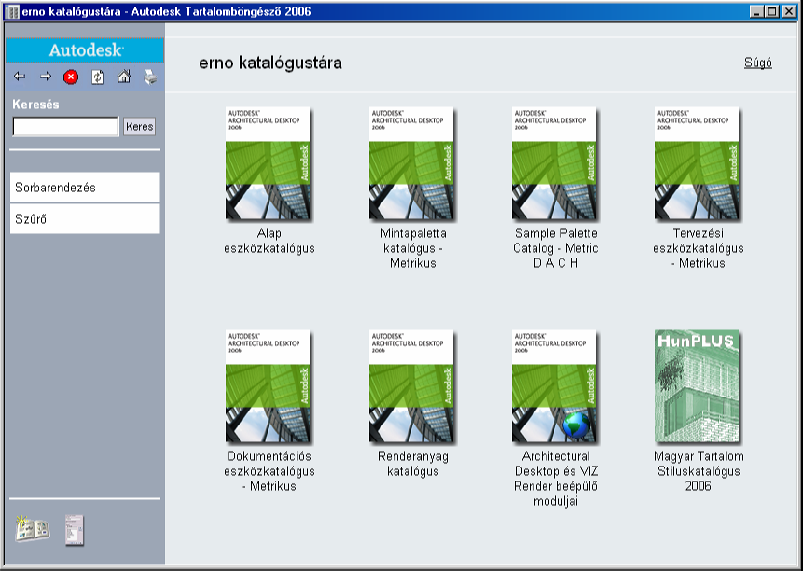This screenshot has width=803, height=571.
Task: Go forward with the right arrow icon
Action: [x=46, y=77]
